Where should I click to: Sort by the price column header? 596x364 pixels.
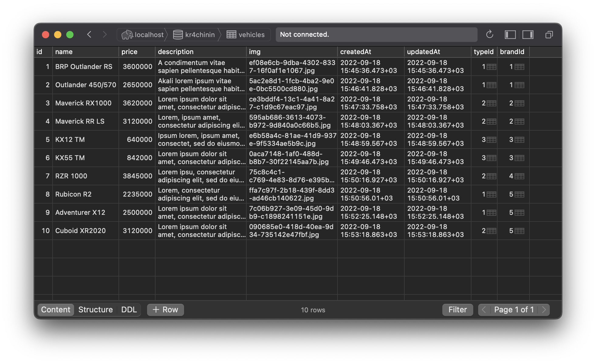pyautogui.click(x=129, y=52)
